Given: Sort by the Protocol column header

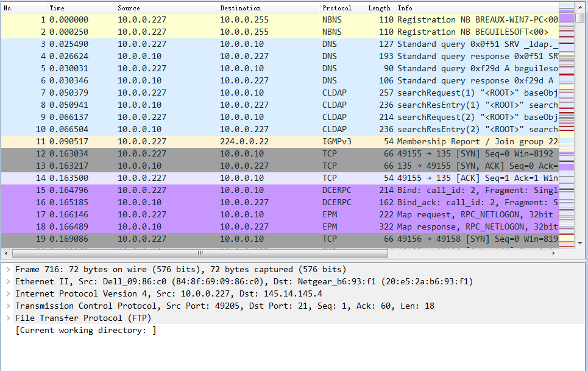Looking at the screenshot, I should pos(343,8).
